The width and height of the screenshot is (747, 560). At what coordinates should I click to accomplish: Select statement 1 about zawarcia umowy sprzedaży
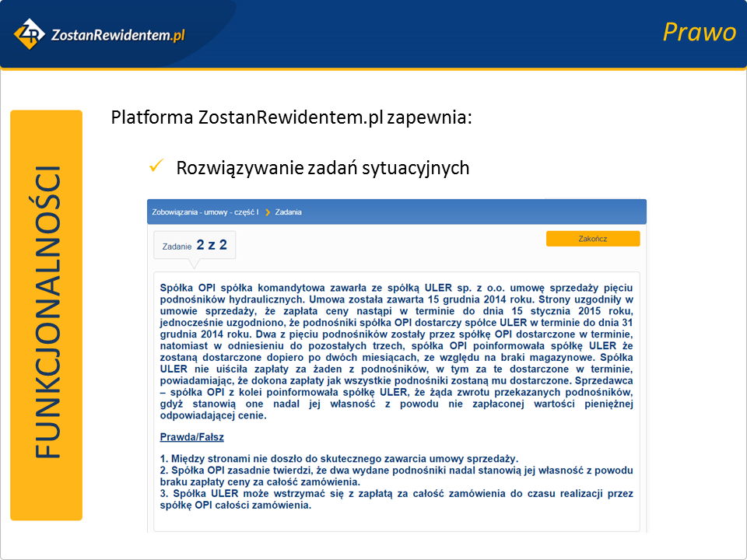tap(338, 459)
